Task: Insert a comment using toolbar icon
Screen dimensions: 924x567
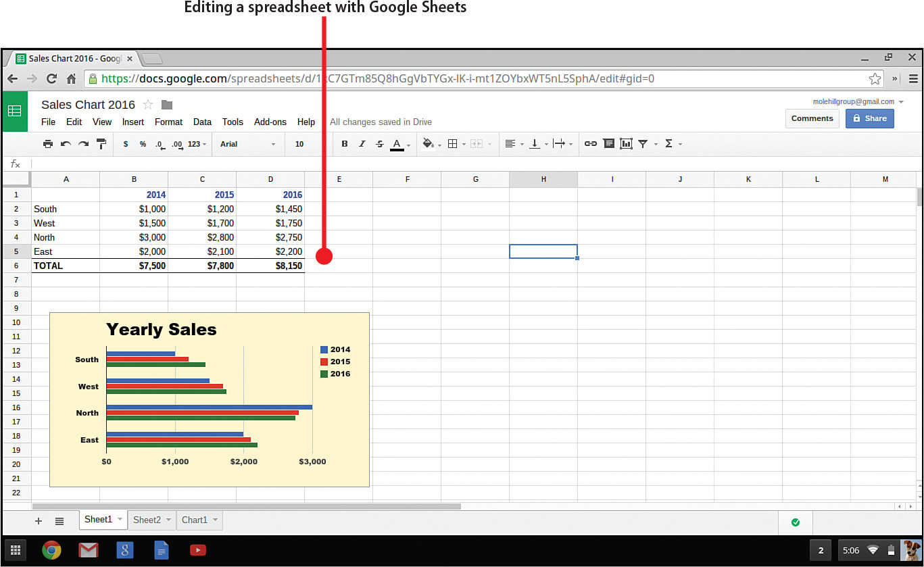Action: click(608, 143)
